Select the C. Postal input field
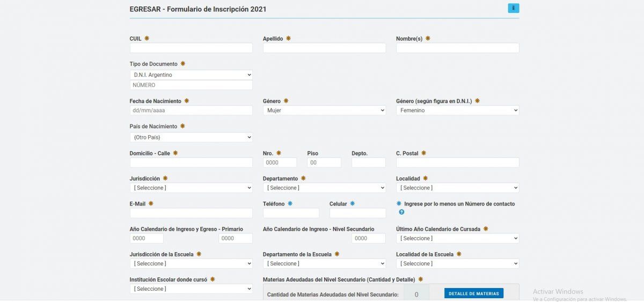Screen dimensions: 644x302 coord(457,163)
